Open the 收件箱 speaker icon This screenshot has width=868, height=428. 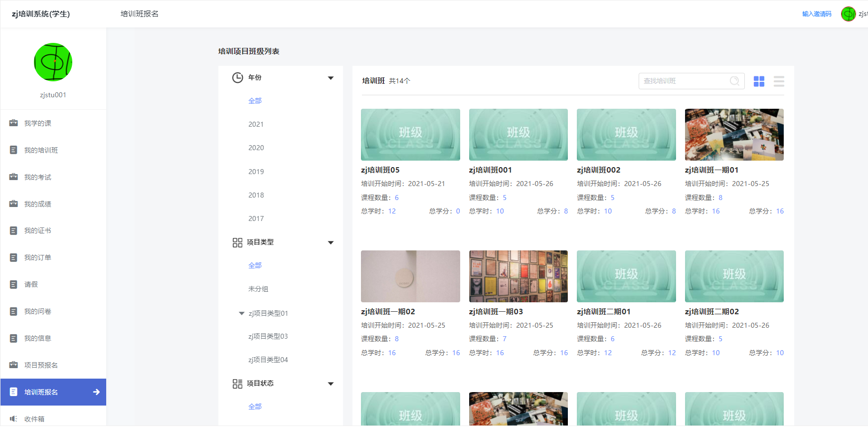tap(13, 419)
